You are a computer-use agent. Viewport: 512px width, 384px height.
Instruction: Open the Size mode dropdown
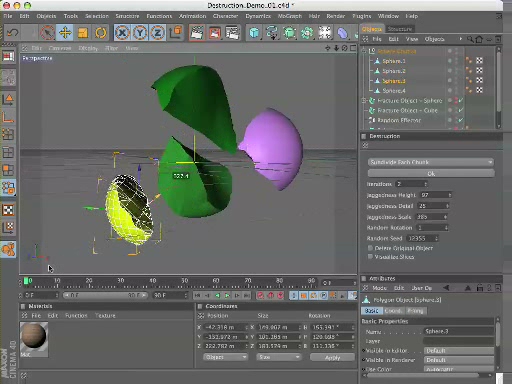pyautogui.click(x=279, y=357)
